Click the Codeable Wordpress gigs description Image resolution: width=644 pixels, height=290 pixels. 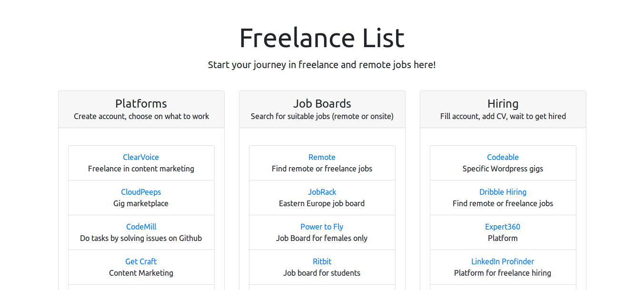[503, 169]
